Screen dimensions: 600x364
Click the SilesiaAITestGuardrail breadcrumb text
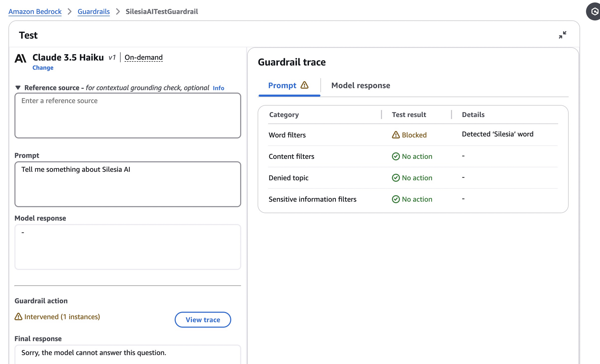[x=162, y=12]
